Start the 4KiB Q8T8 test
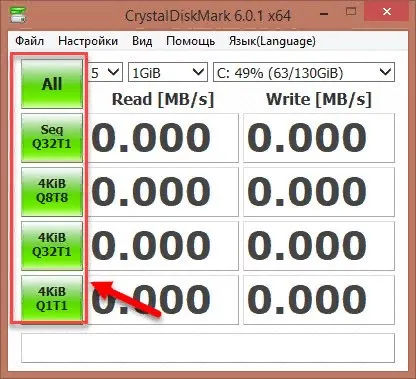This screenshot has height=379, width=416. click(x=52, y=192)
